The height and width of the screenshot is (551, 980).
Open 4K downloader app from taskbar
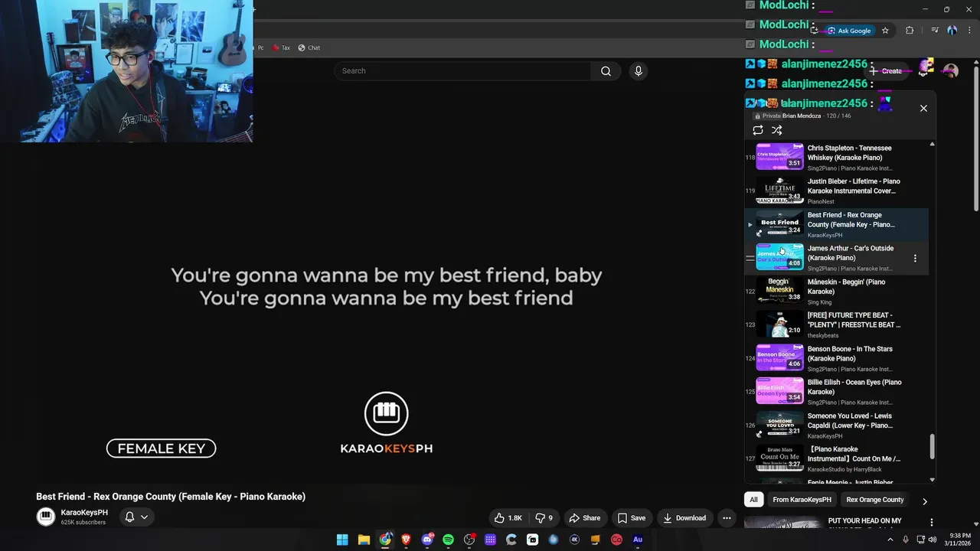tap(574, 540)
